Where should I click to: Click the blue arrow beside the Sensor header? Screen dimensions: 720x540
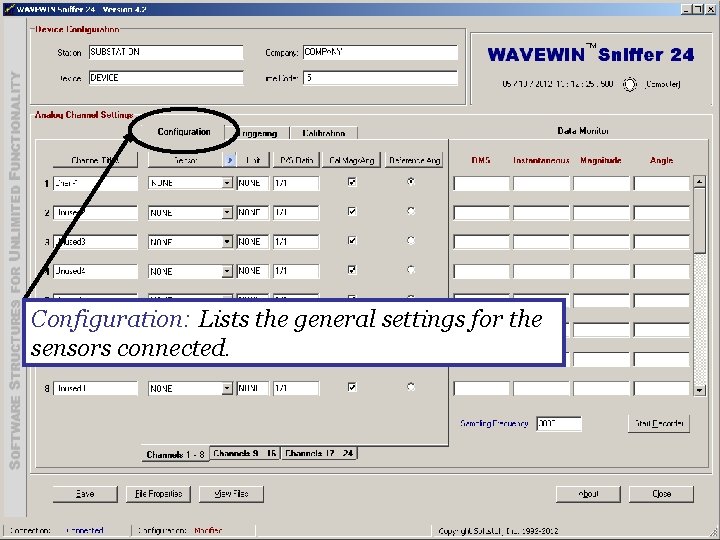(x=230, y=160)
